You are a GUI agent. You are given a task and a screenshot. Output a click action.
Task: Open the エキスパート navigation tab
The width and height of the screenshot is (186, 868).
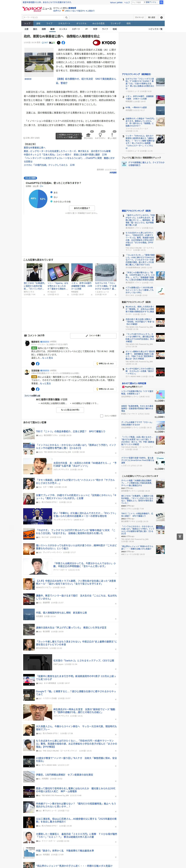pos(64,23)
